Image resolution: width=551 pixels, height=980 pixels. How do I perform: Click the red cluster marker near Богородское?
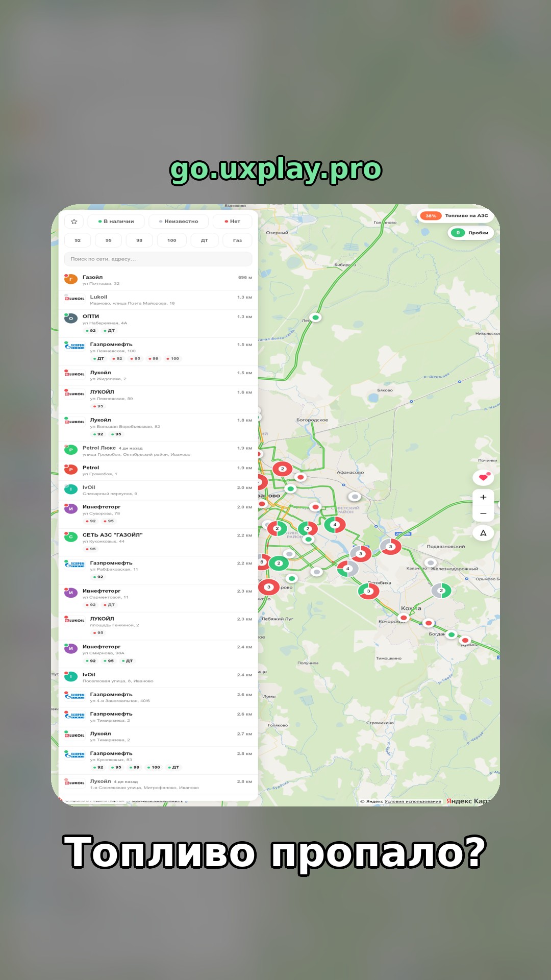click(x=283, y=469)
